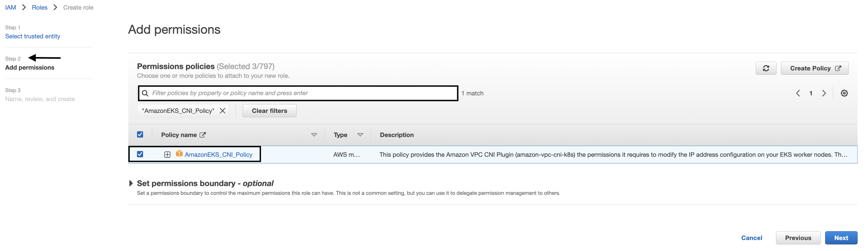This screenshot has width=868, height=251.
Task: Open the Type column sort dropdown
Action: click(x=360, y=135)
